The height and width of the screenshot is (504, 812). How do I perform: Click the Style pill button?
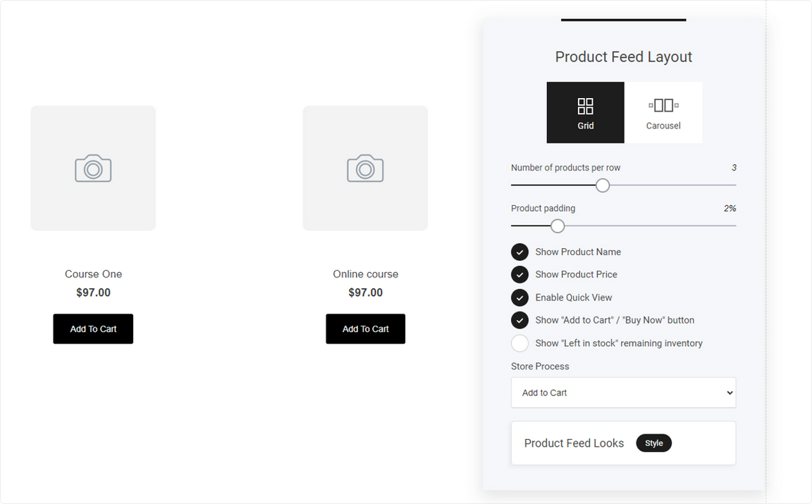click(x=653, y=443)
